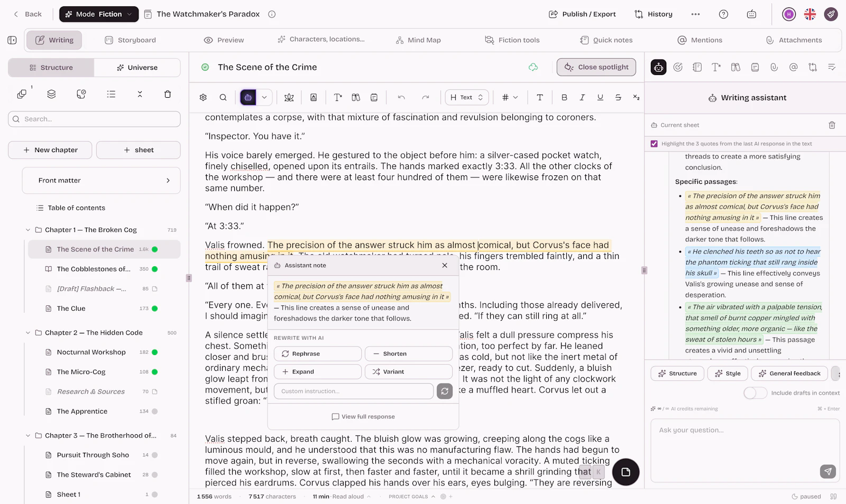Apply bold formatting
Viewport: 846px width, 504px height.
[x=564, y=97]
